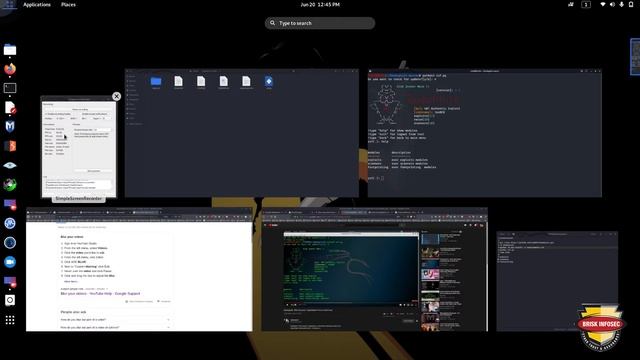Open Files from the dock
Image resolution: width=640 pixels, height=360 pixels.
[x=10, y=50]
